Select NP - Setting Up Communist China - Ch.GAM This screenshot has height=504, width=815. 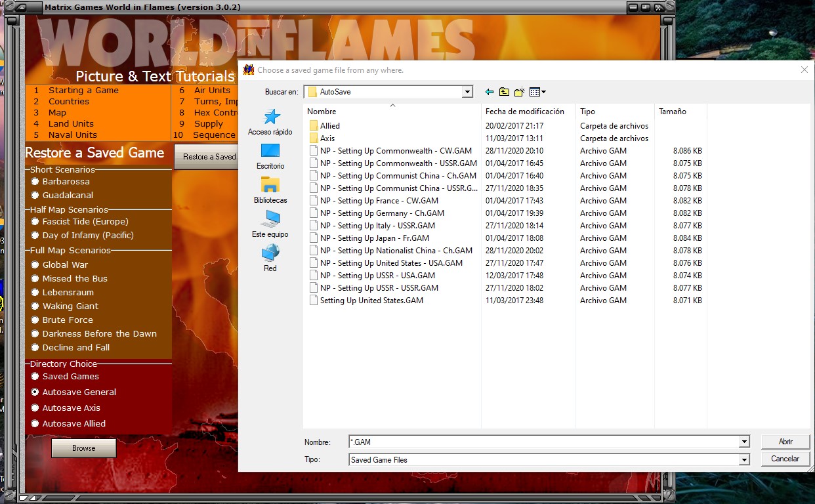pyautogui.click(x=398, y=176)
